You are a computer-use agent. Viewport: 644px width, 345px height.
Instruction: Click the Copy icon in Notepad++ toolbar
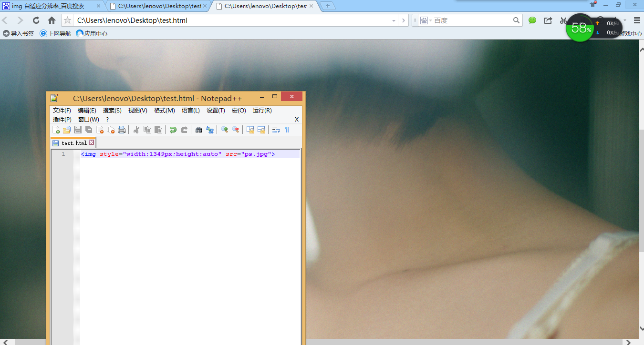click(147, 130)
